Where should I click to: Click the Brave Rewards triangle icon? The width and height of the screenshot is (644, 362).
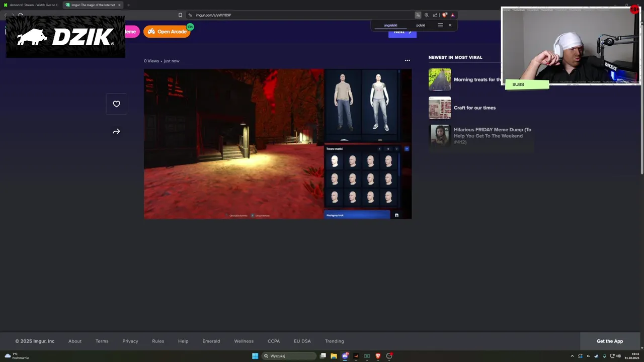point(453,15)
